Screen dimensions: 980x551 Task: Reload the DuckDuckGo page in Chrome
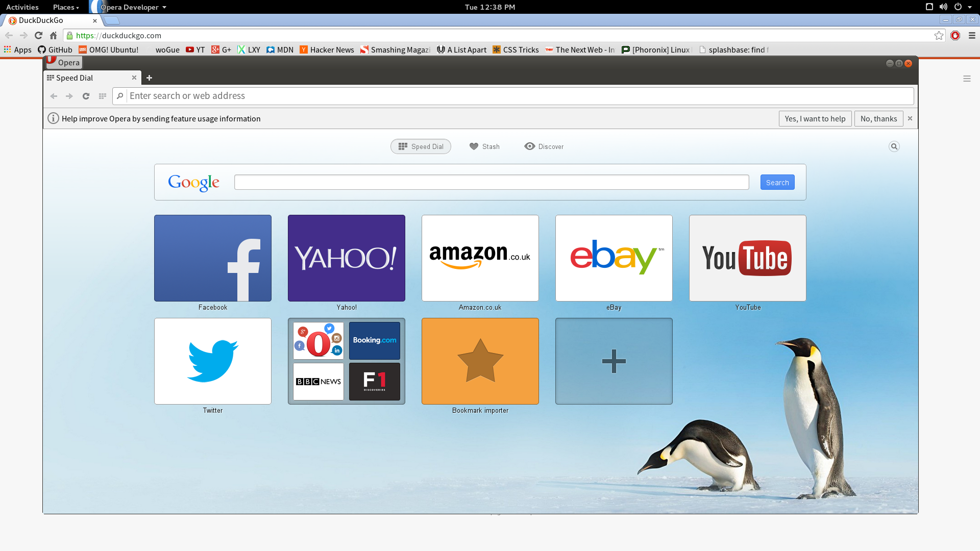tap(38, 35)
